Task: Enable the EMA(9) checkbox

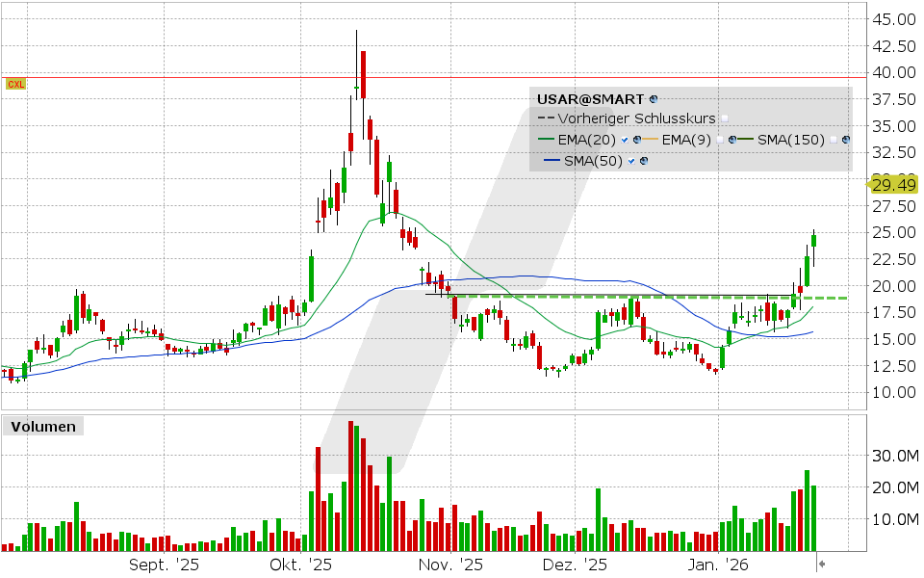Action: pyautogui.click(x=720, y=140)
